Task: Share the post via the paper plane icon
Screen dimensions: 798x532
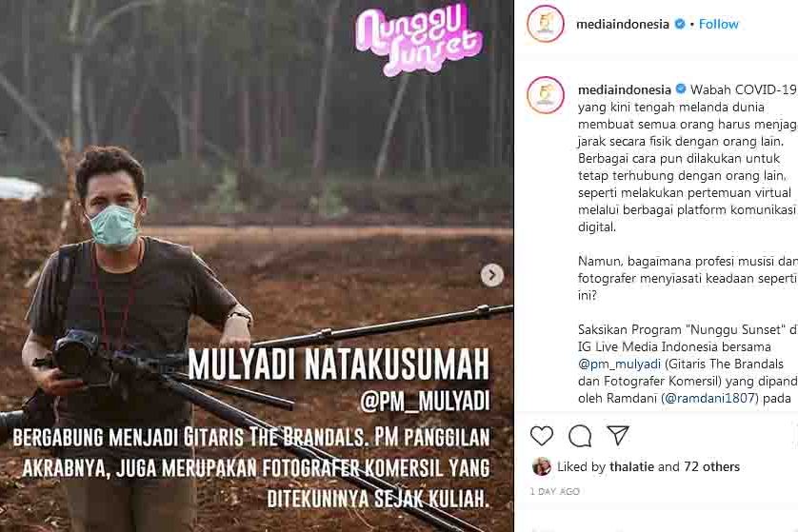Action: point(618,435)
